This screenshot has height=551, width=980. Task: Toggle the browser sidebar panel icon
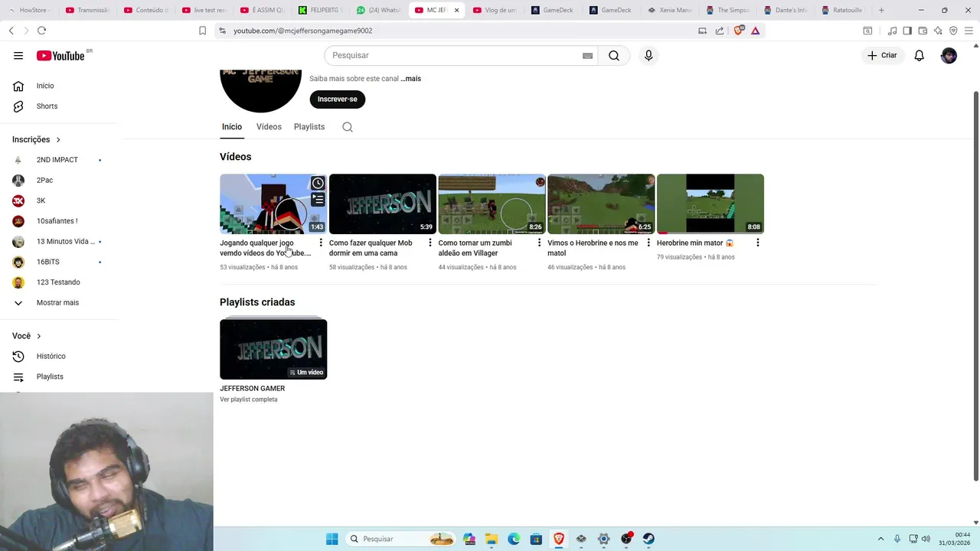(907, 31)
